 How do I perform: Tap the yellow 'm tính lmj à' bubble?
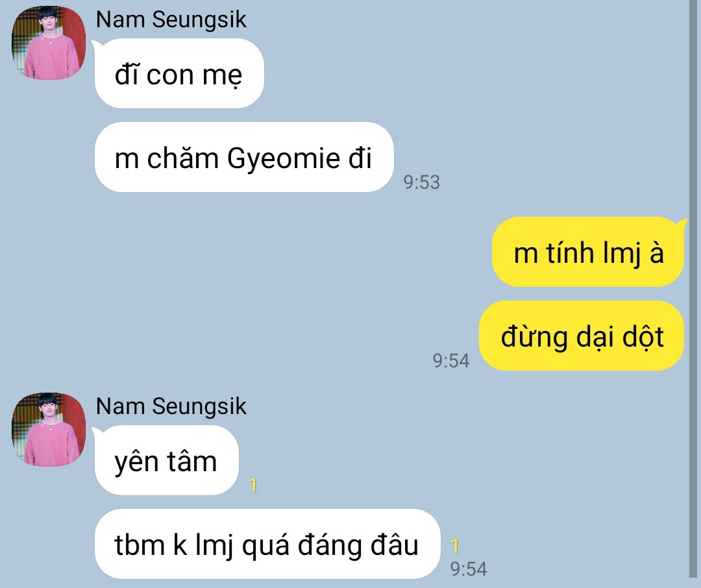588,252
